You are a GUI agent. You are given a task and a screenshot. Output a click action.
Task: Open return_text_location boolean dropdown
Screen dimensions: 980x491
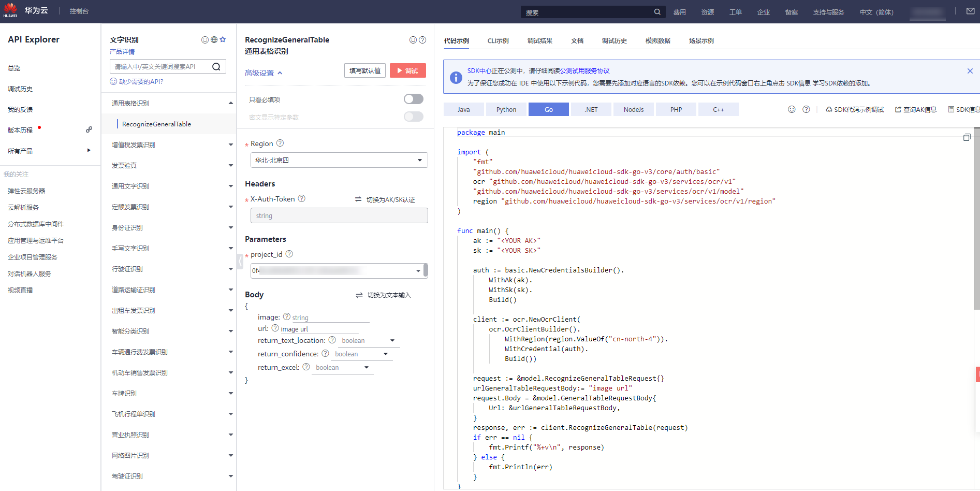click(369, 340)
